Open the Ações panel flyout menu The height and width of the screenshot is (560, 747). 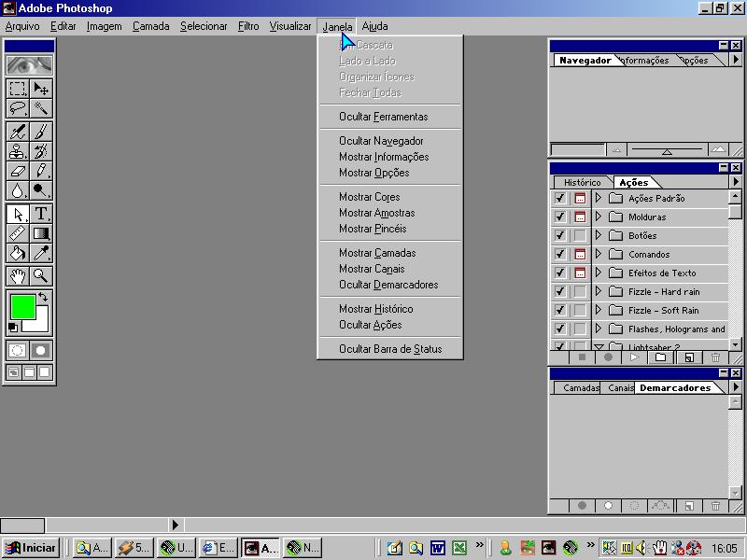[736, 181]
